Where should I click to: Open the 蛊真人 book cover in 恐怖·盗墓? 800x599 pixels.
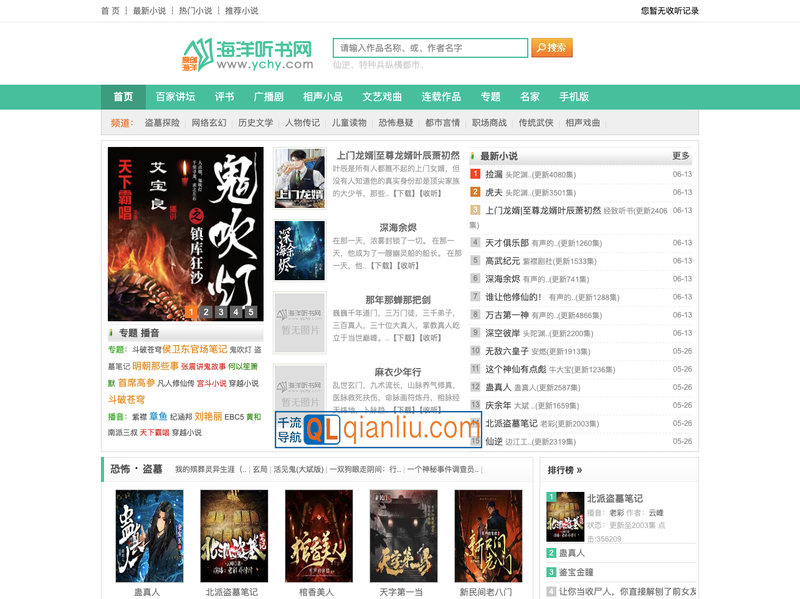tap(149, 535)
